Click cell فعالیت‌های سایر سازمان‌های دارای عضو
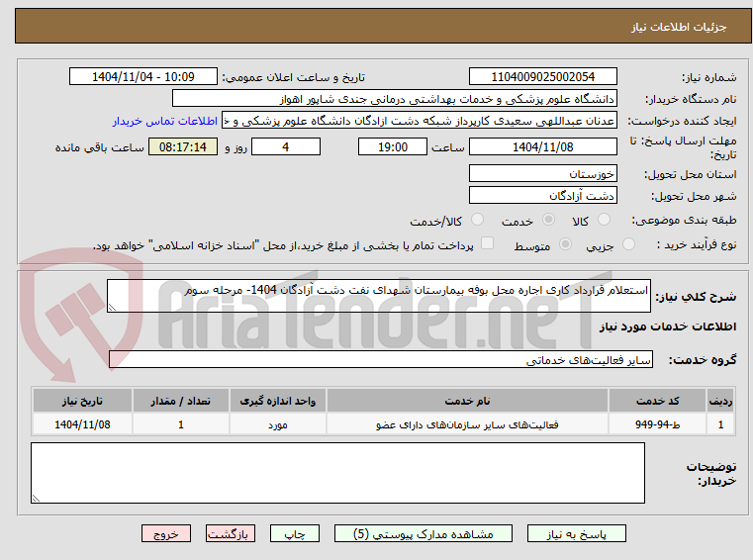This screenshot has height=560, width=753. [467, 424]
